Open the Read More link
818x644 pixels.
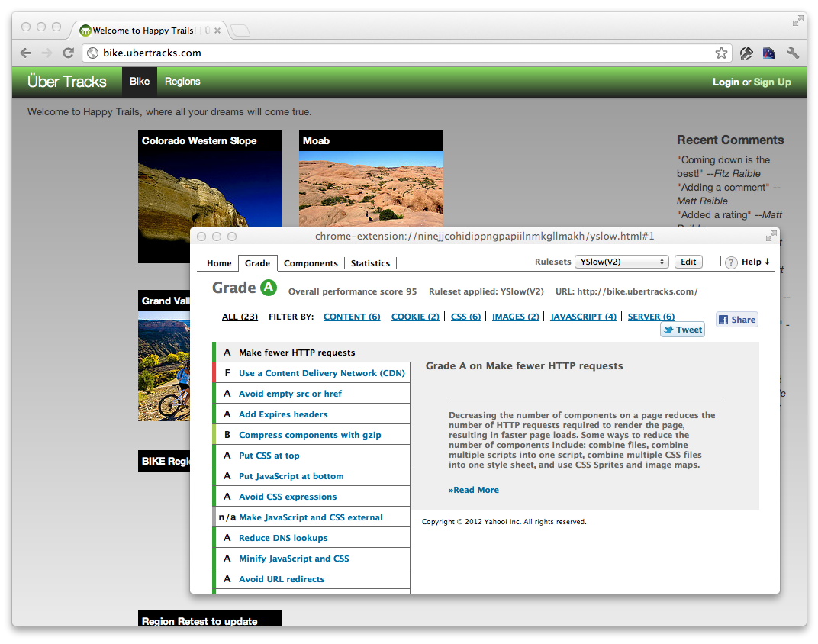[474, 490]
